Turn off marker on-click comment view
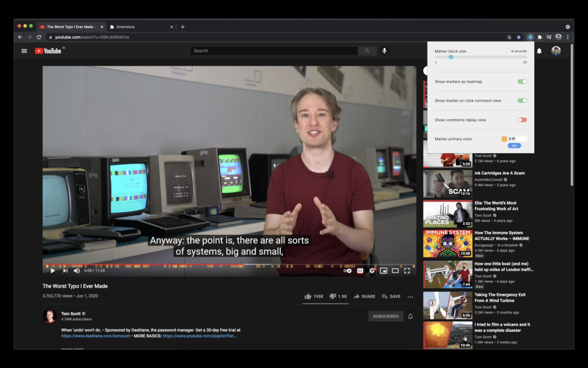Image resolution: width=588 pixels, height=368 pixels. point(522,101)
